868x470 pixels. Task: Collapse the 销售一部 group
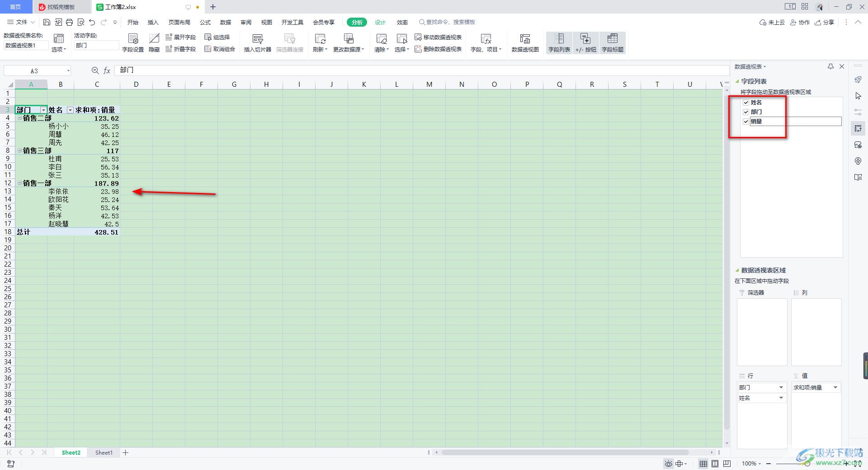tap(19, 183)
